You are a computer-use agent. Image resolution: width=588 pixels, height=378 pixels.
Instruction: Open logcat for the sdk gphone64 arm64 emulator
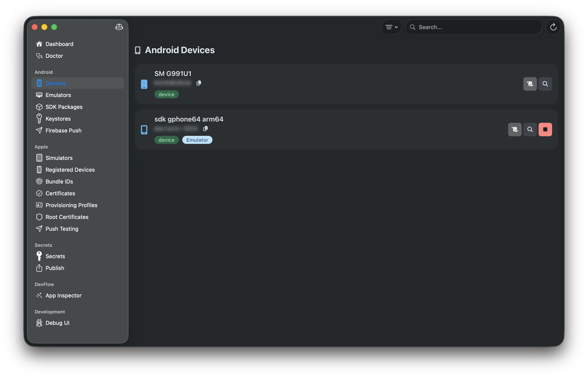click(514, 129)
